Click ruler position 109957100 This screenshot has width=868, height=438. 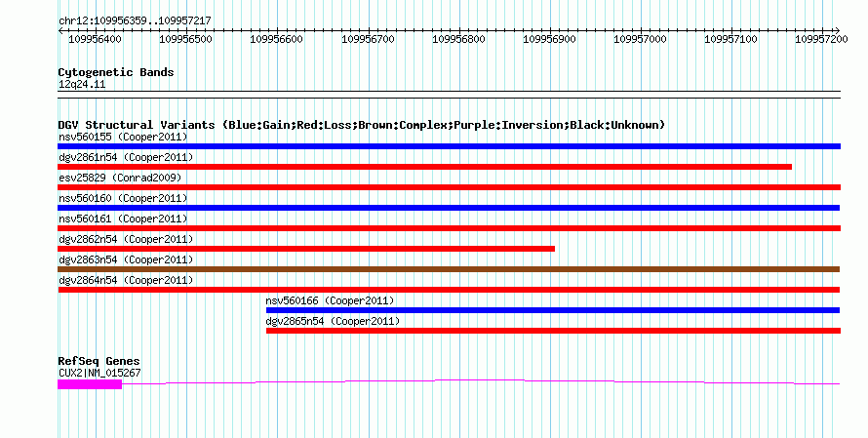[x=731, y=39]
